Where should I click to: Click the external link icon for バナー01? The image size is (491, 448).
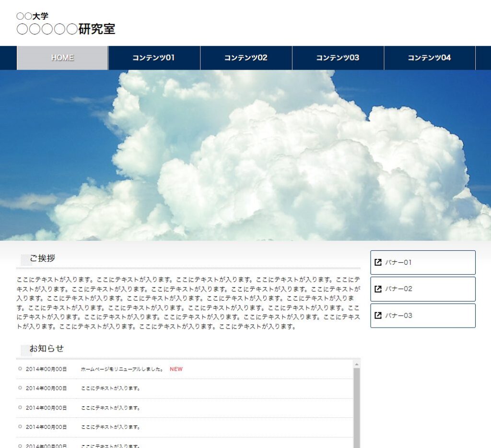378,262
